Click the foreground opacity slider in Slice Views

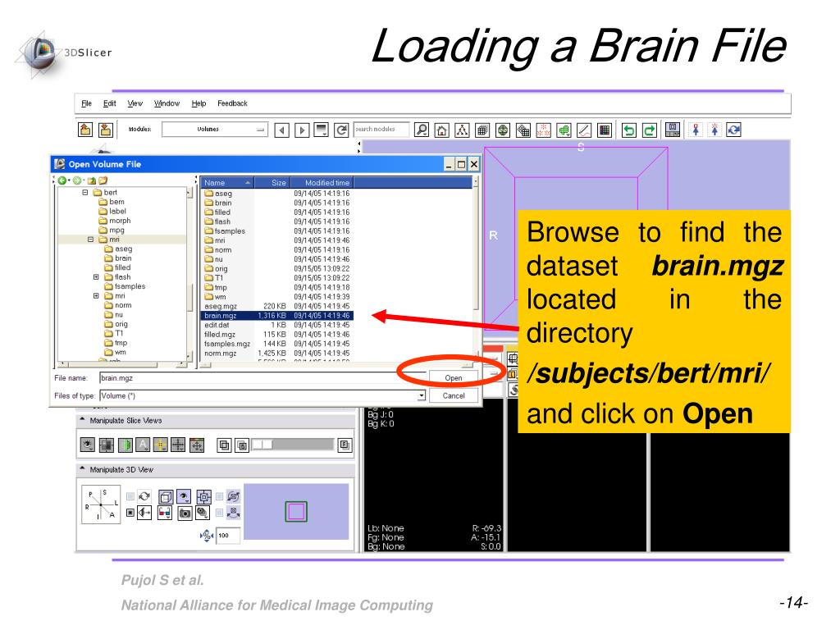click(x=293, y=445)
